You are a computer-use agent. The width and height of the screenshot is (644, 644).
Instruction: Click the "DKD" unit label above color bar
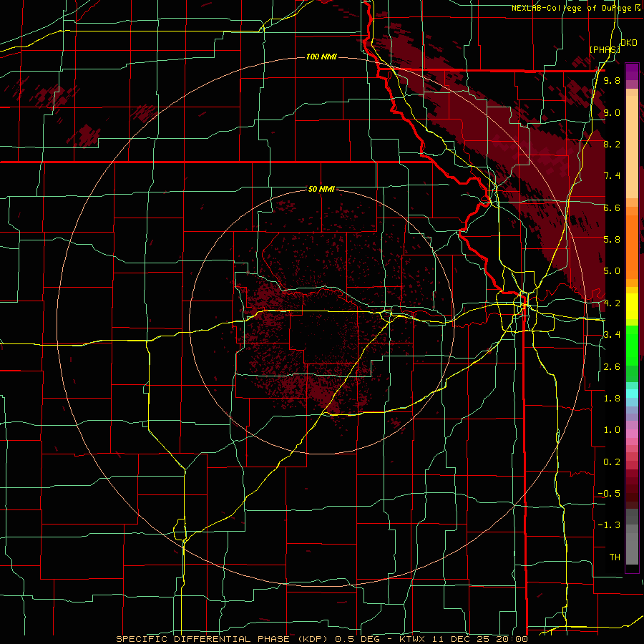[629, 43]
